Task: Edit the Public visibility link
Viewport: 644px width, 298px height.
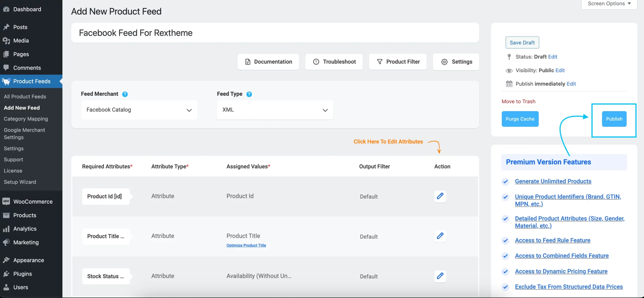Action: click(x=560, y=71)
